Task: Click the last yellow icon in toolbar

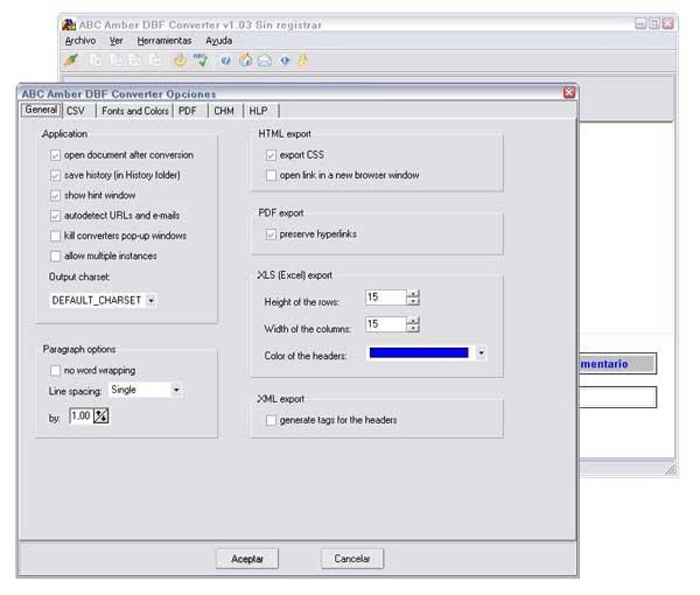Action: click(303, 60)
